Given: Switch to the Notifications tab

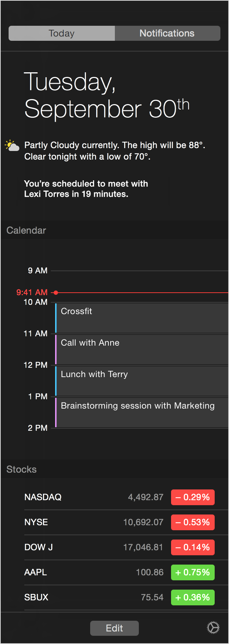Looking at the screenshot, I should coord(167,33).
